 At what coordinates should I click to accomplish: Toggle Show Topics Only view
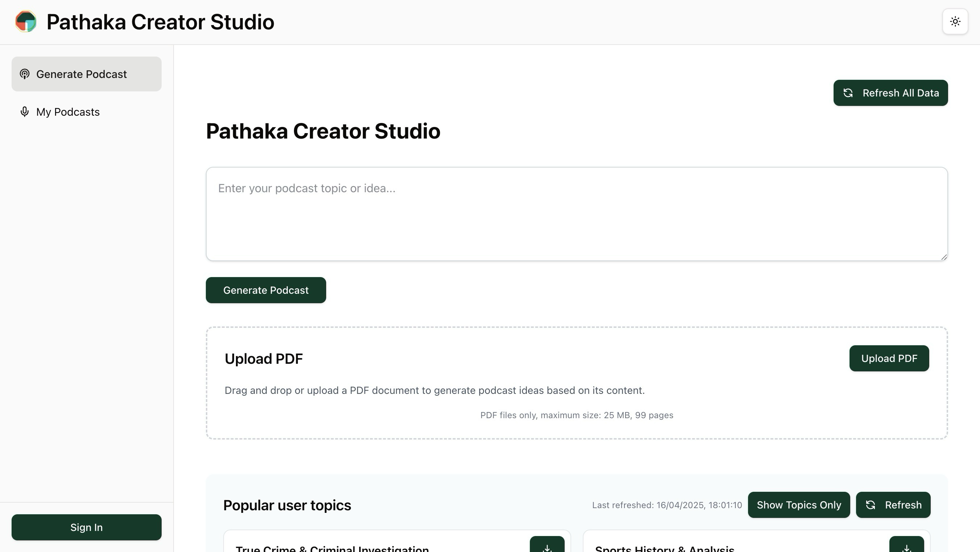coord(799,505)
